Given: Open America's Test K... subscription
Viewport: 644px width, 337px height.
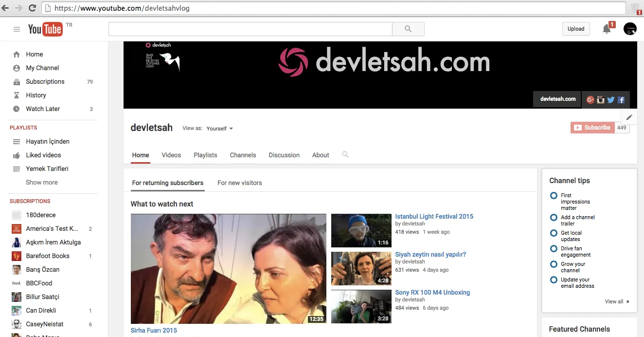Looking at the screenshot, I should tap(53, 228).
